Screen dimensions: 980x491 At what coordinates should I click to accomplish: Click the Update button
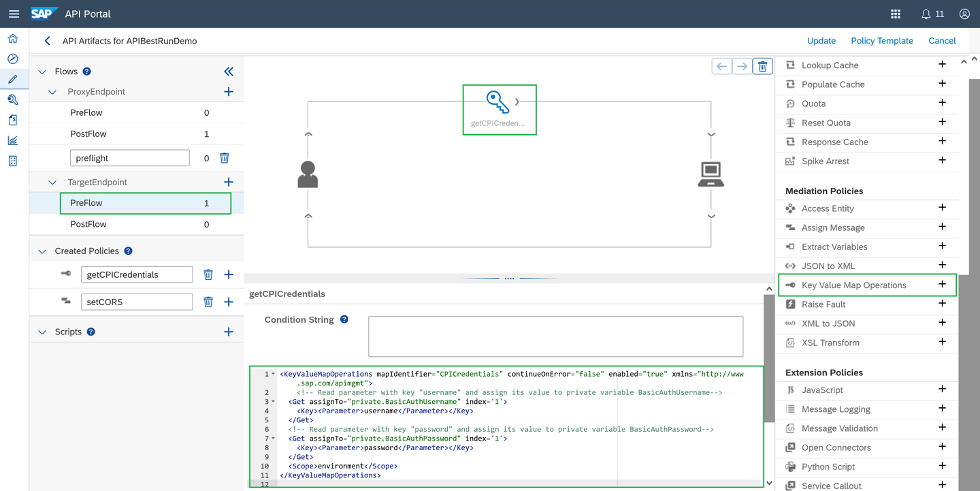pyautogui.click(x=821, y=41)
